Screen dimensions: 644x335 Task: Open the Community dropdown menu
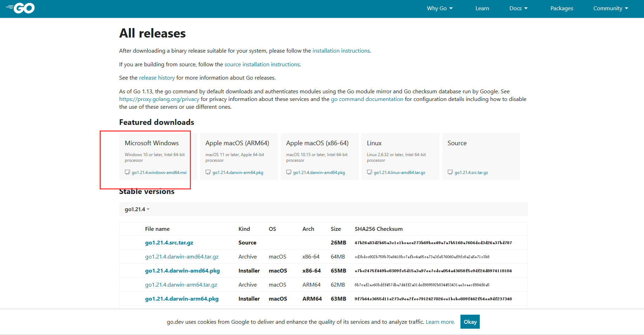click(611, 8)
